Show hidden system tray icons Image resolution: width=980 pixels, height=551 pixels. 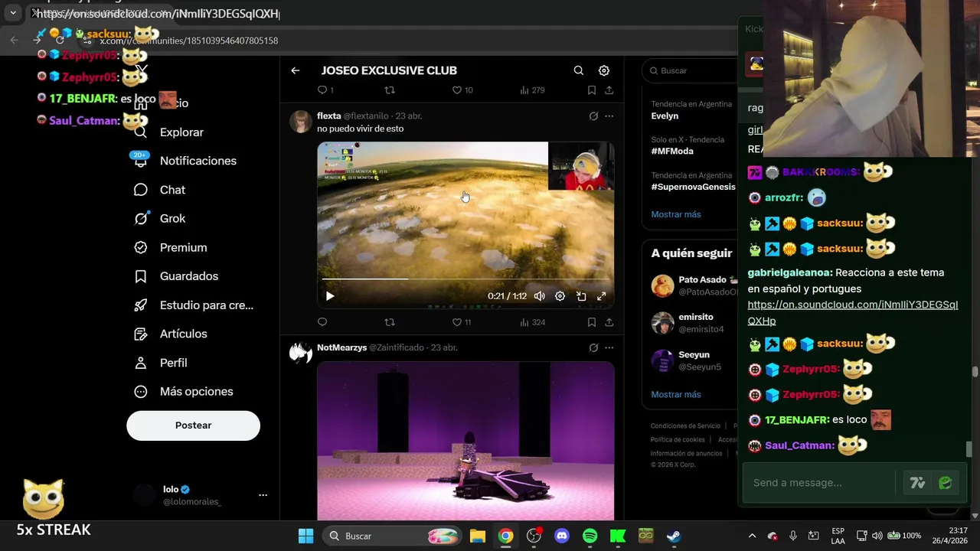pos(752,536)
